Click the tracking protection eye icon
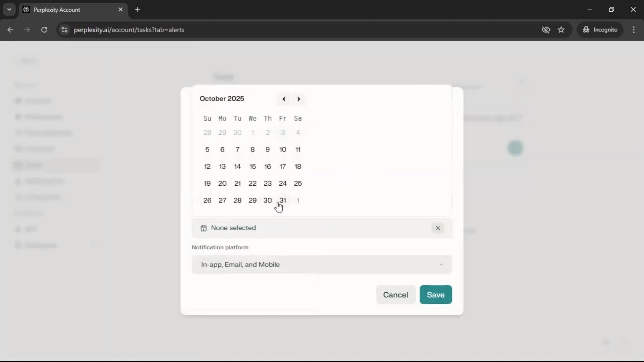Viewport: 644px width, 362px height. (x=546, y=30)
